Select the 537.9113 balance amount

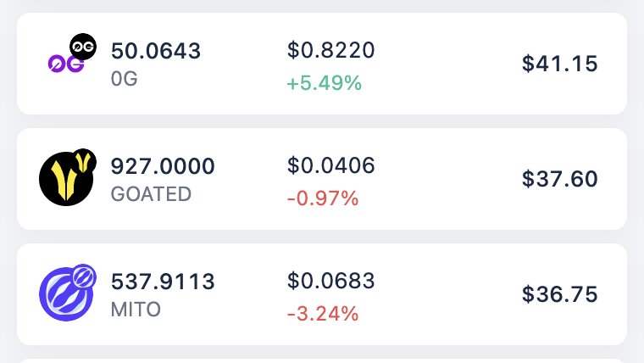tap(163, 282)
